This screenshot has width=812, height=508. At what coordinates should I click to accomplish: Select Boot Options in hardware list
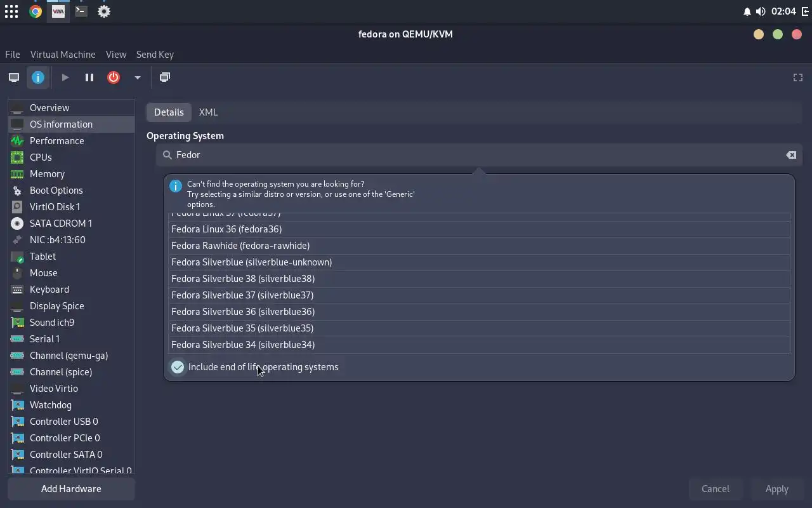(71, 190)
